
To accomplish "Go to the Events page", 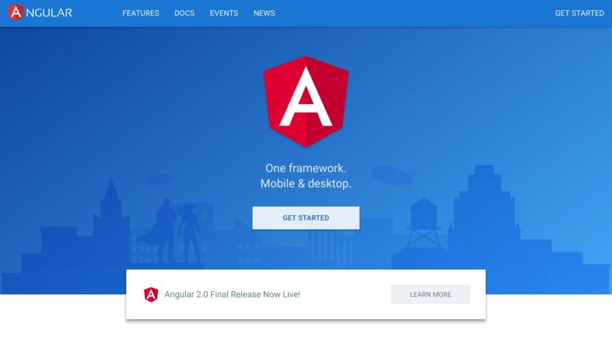I will (224, 13).
